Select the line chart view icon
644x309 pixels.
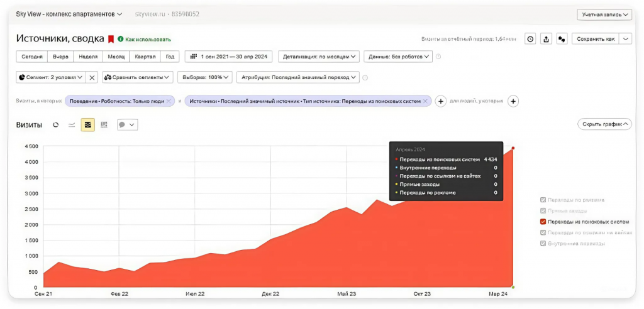tap(72, 125)
